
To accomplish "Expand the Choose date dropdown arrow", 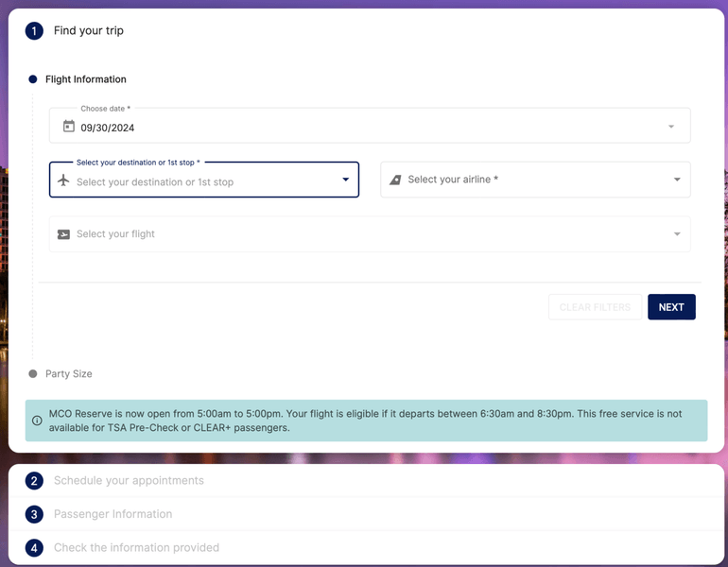I will tap(671, 127).
